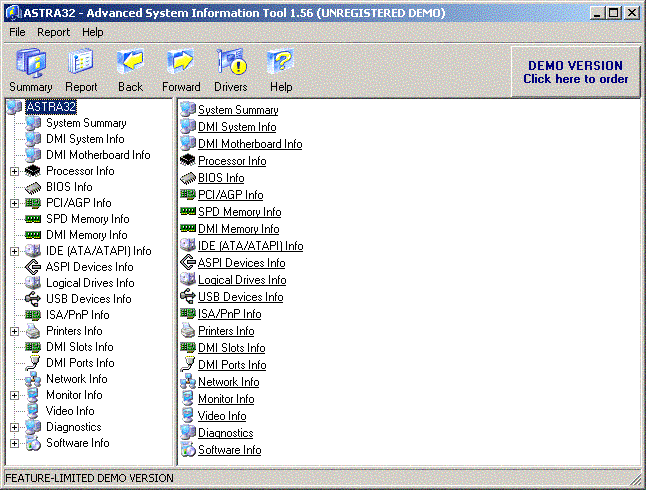Viewport: 646px width, 490px height.
Task: Click the Processor Info chip icon in tree
Action: [x=33, y=171]
